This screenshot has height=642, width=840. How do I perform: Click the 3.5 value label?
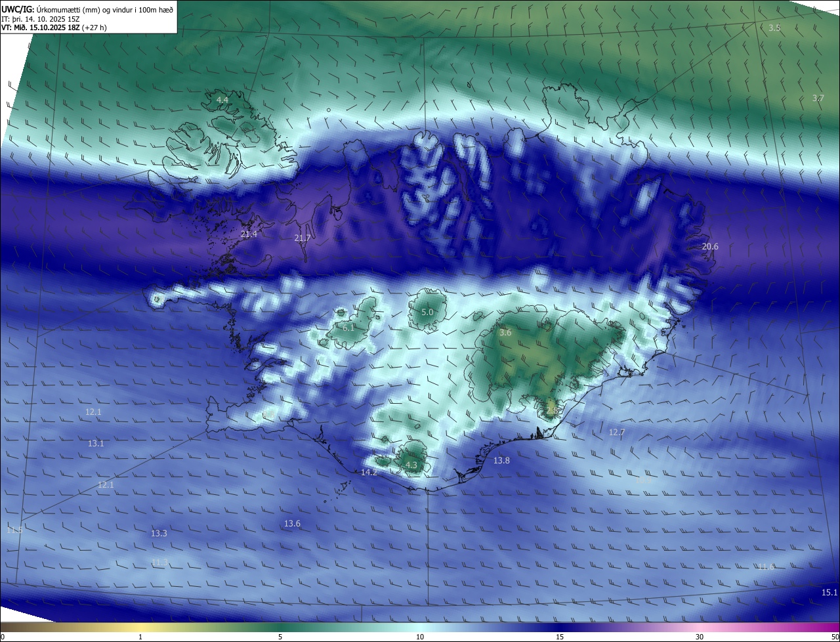pos(774,28)
